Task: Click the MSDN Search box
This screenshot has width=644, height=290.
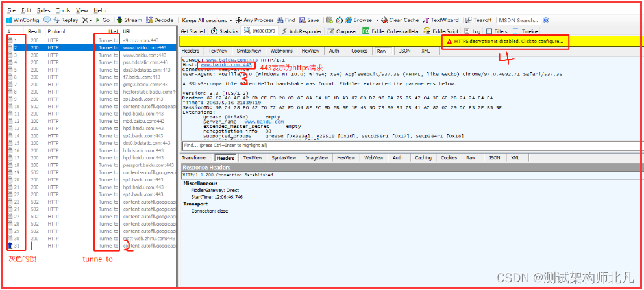Action: coord(518,20)
